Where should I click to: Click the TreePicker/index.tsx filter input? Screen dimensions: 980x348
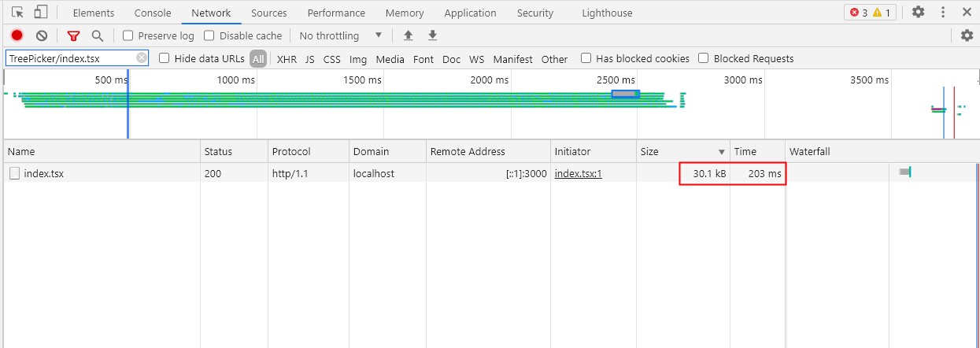[x=69, y=58]
